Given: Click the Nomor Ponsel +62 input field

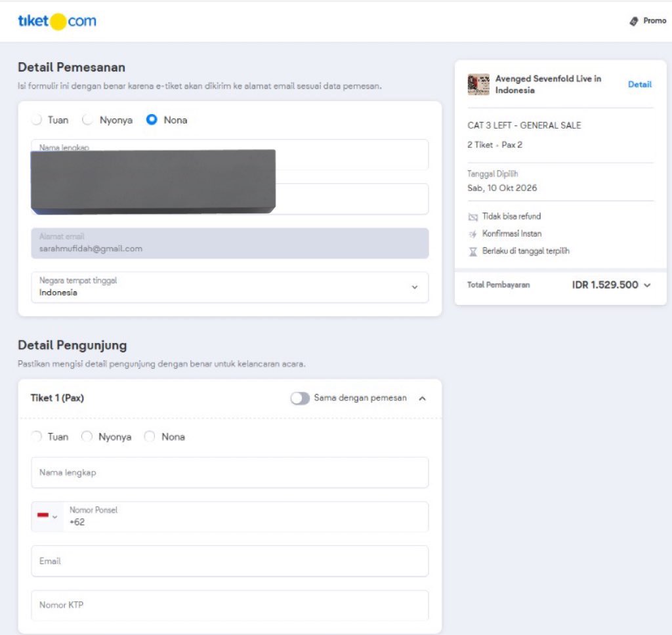Looking at the screenshot, I should click(246, 516).
